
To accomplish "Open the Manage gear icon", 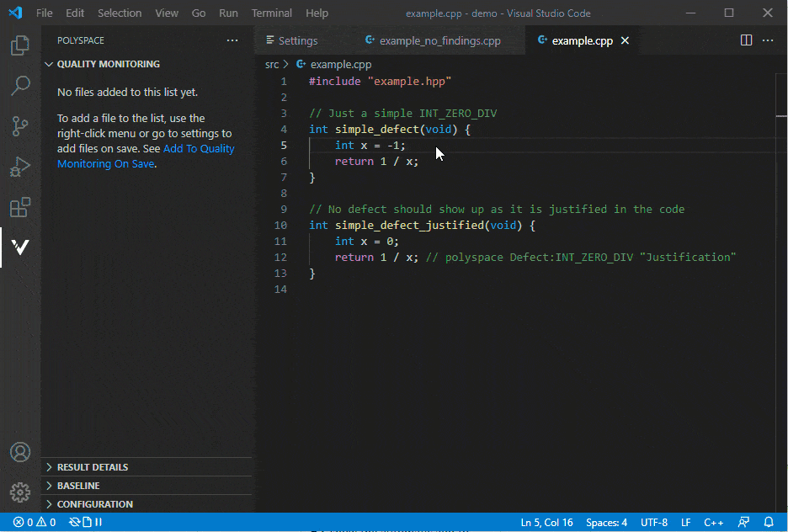I will 20,492.
